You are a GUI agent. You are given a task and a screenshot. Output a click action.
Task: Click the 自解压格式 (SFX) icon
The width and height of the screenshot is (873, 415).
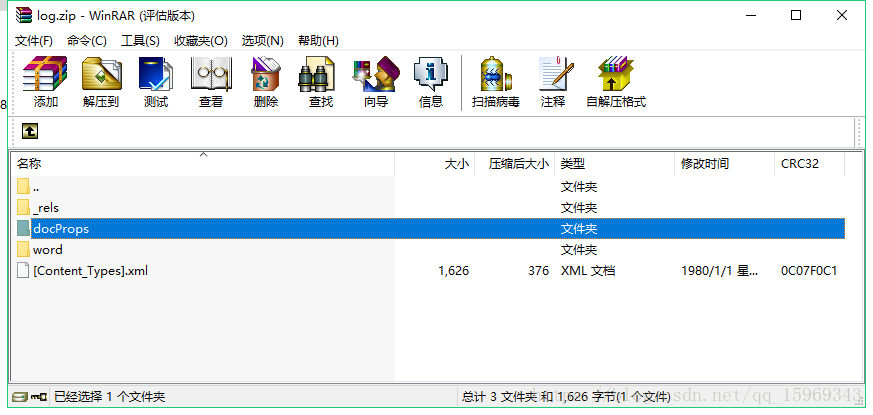coord(616,74)
